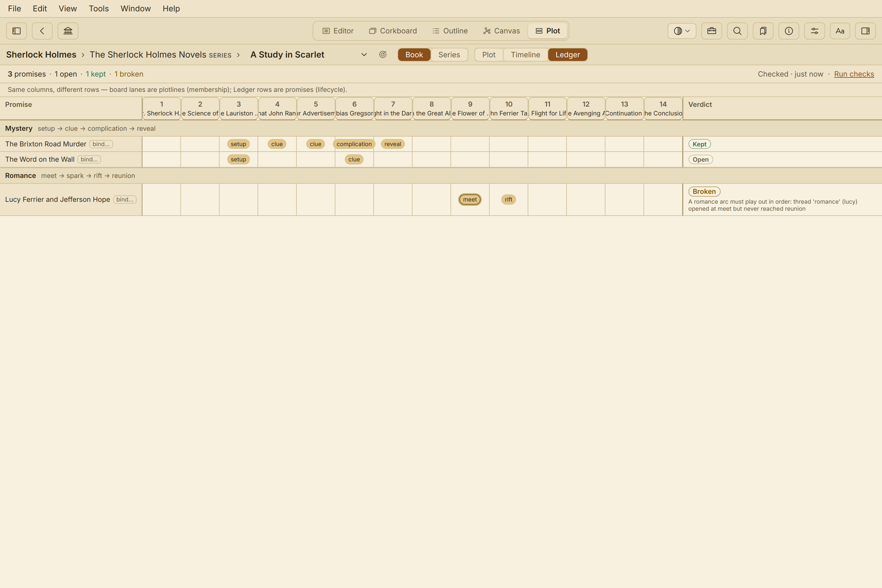This screenshot has height=588, width=882.
Task: Switch to the Timeline sub-view
Action: (526, 55)
